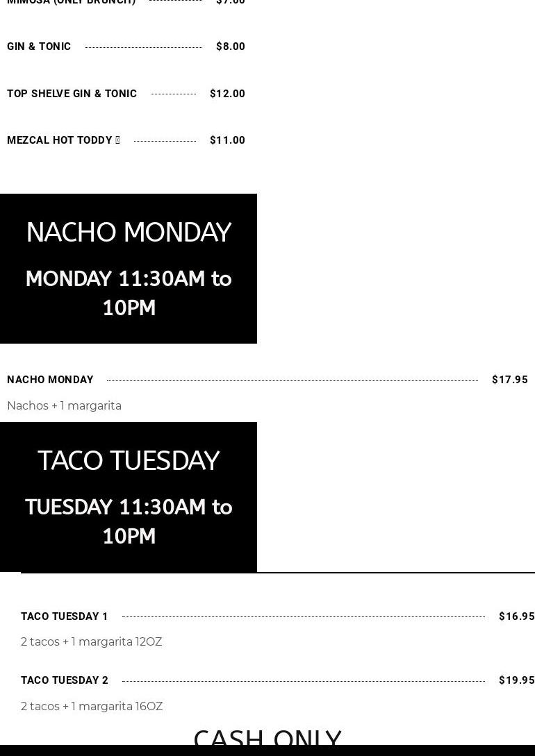This screenshot has height=756, width=535.
Task: Click the Mezcal Hot Toddy item name
Action: point(59,140)
